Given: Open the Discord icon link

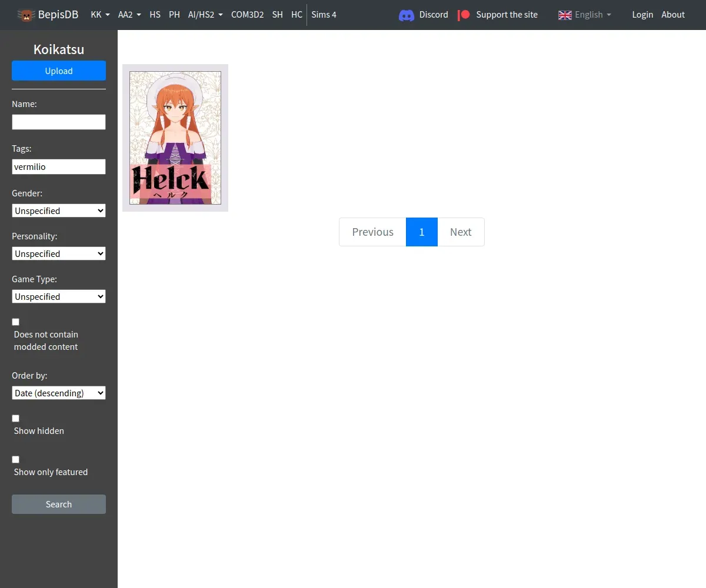Looking at the screenshot, I should click(x=407, y=15).
